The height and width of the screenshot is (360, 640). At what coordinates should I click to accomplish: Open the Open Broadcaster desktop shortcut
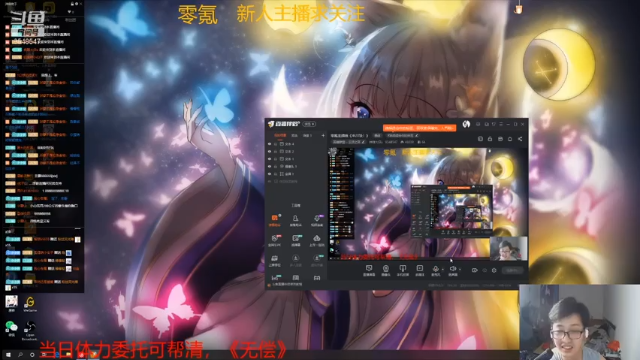point(29,330)
